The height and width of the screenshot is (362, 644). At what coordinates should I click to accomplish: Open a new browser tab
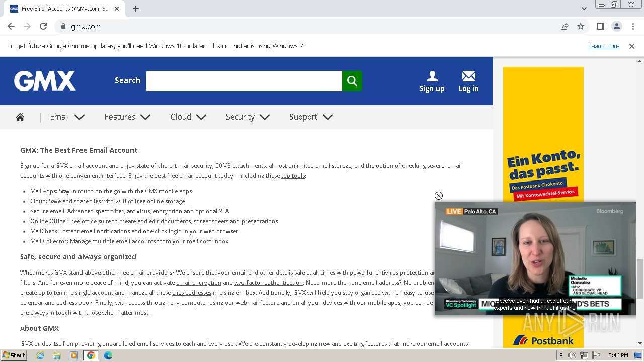(x=136, y=9)
